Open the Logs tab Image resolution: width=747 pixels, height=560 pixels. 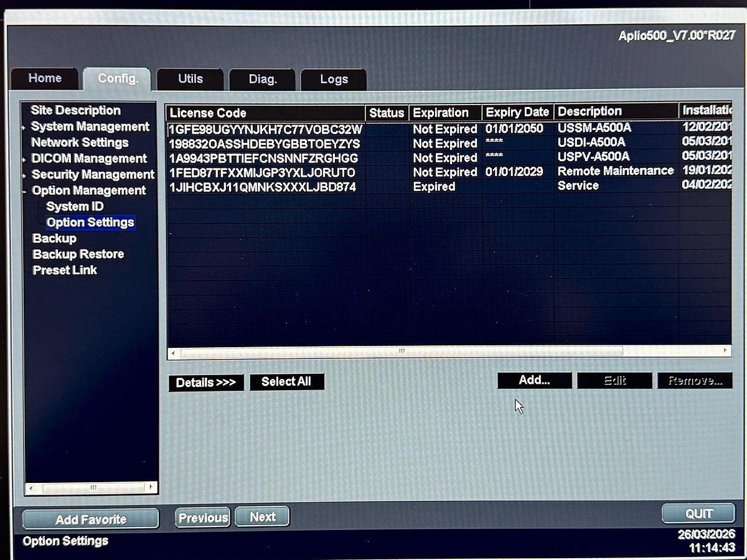point(334,79)
